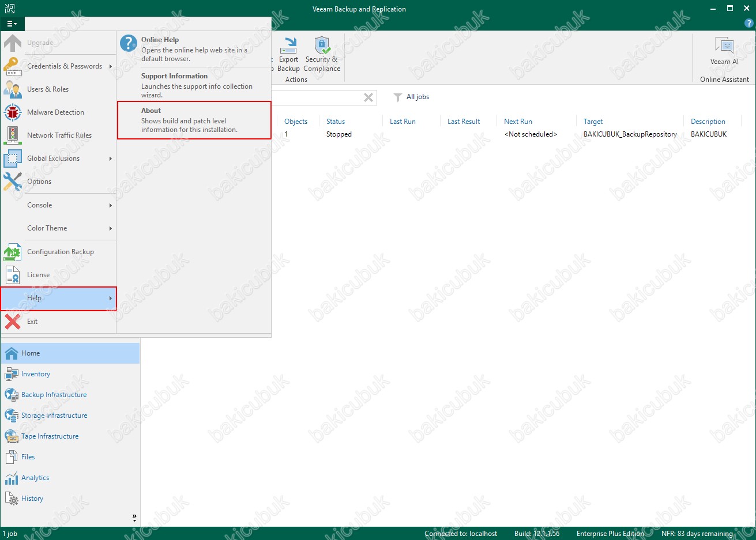The image size is (756, 540).
Task: Click the Home house icon in navigation
Action: [12, 353]
